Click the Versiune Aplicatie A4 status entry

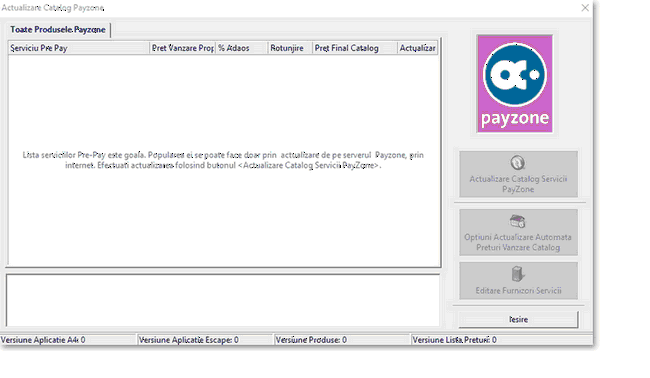(68, 340)
